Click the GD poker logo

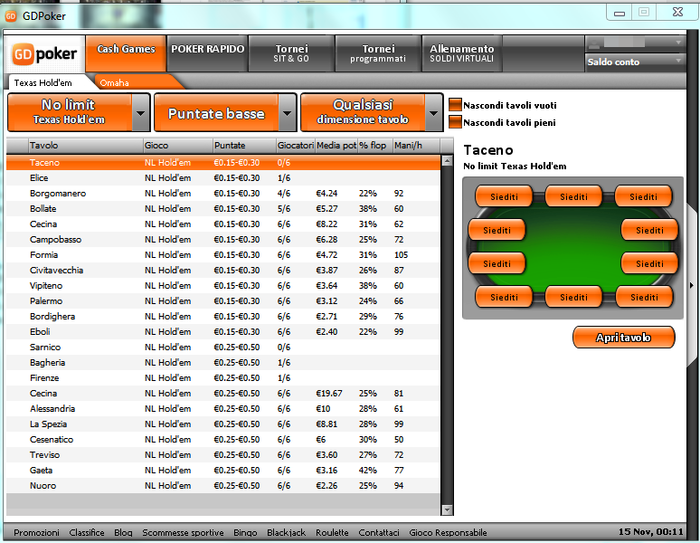tap(44, 54)
